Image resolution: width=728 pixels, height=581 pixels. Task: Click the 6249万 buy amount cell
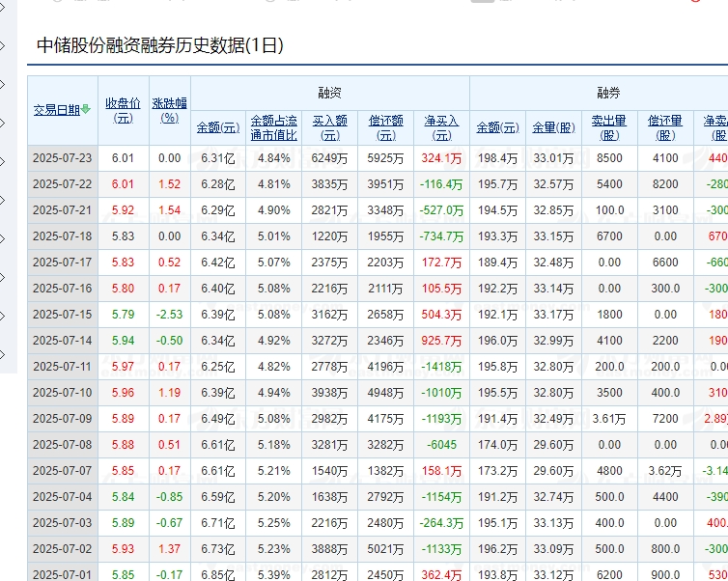point(329,158)
